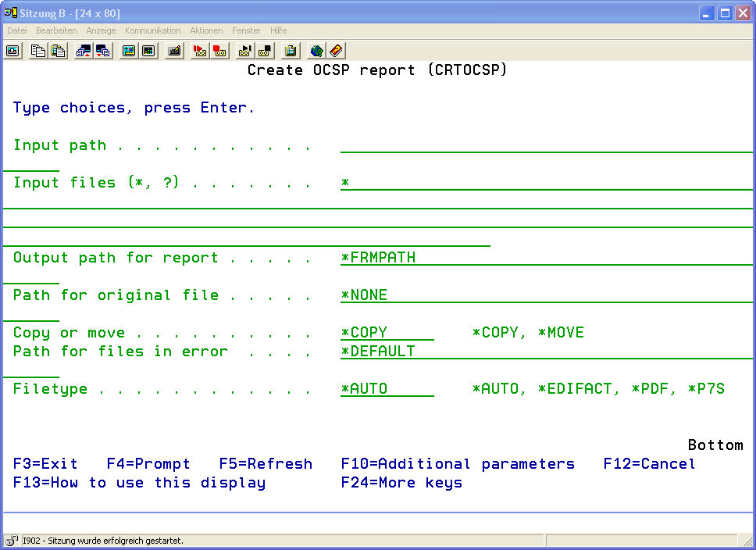The image size is (756, 550).
Task: Click the Print Screen toolbar icon
Action: tap(12, 51)
